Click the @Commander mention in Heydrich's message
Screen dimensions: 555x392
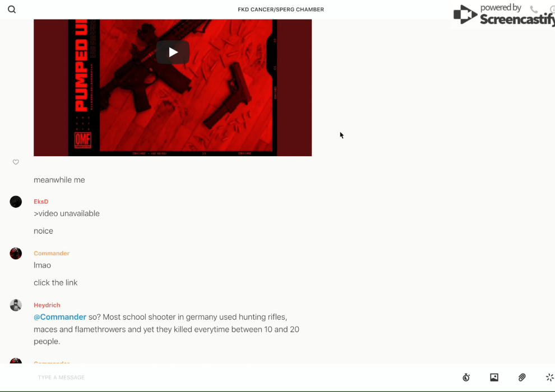pos(60,317)
